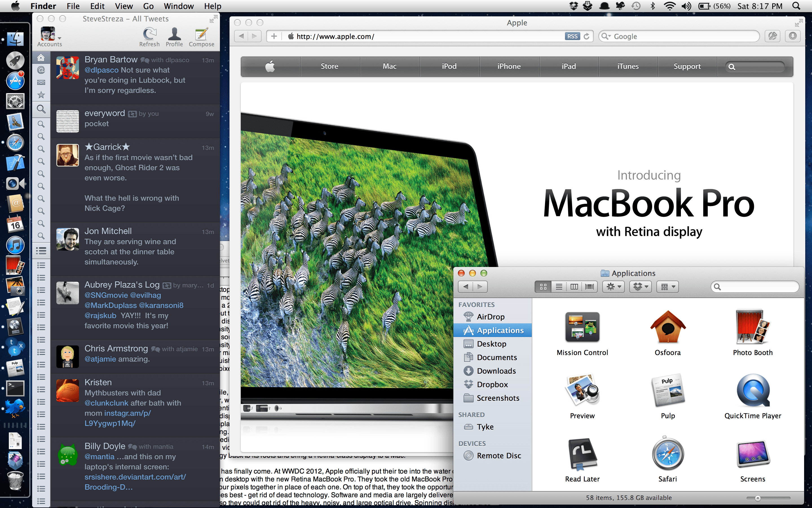Viewport: 812px width, 508px height.
Task: Go forward in Safari window
Action: (x=255, y=36)
